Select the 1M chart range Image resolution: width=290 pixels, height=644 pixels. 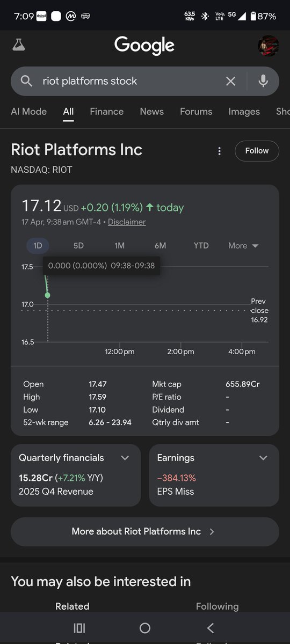[119, 246]
